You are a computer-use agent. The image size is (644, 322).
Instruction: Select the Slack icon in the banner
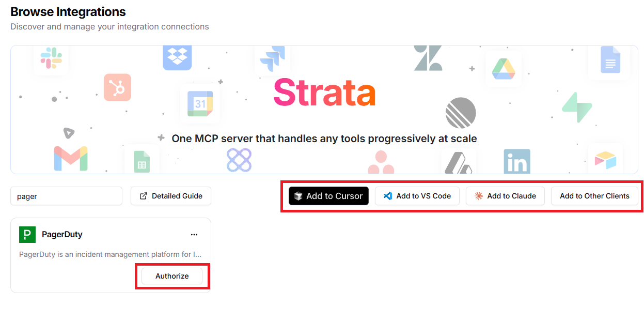pos(50,58)
